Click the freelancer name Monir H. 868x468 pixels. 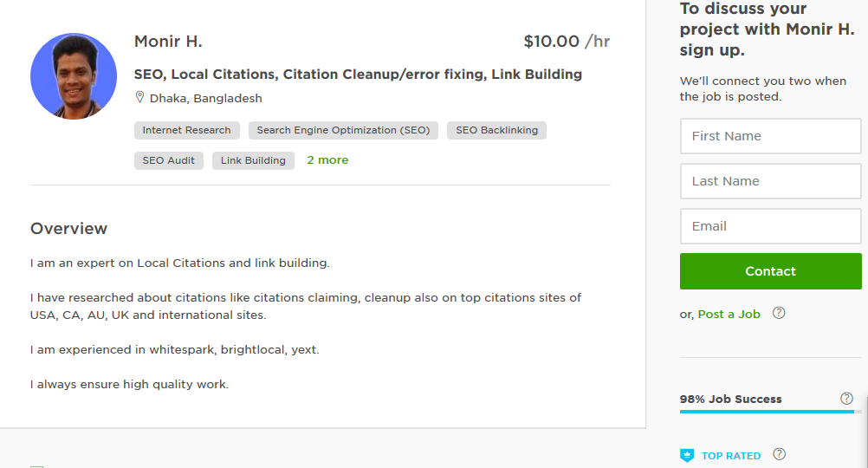coord(168,42)
